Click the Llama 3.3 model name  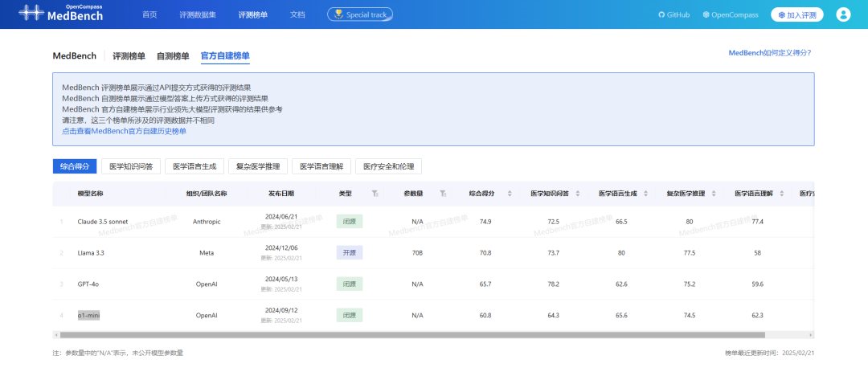(91, 253)
